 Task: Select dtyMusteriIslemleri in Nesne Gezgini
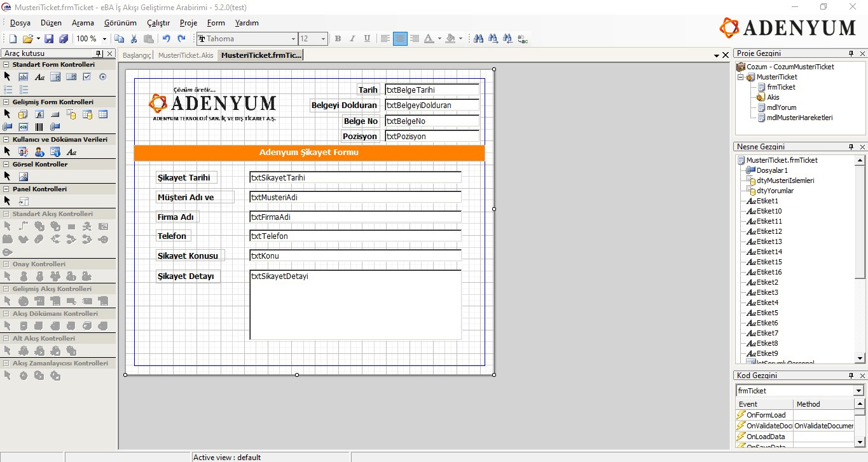point(785,180)
